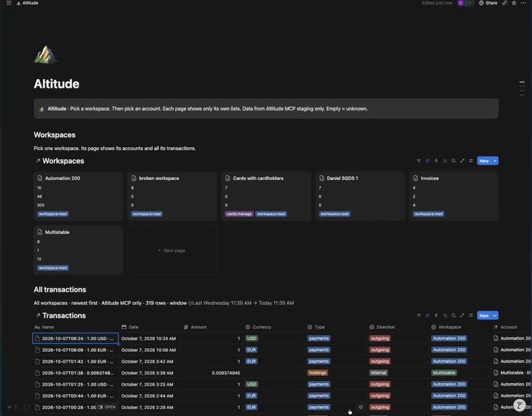The image size is (532, 416).
Task: Open the linked Transactions database title
Action: (64, 315)
